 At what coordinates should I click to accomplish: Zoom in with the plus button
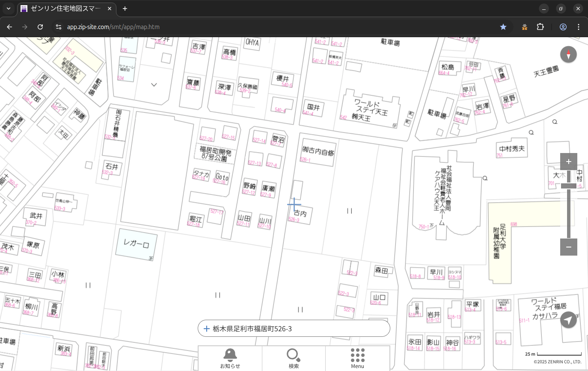pos(568,162)
